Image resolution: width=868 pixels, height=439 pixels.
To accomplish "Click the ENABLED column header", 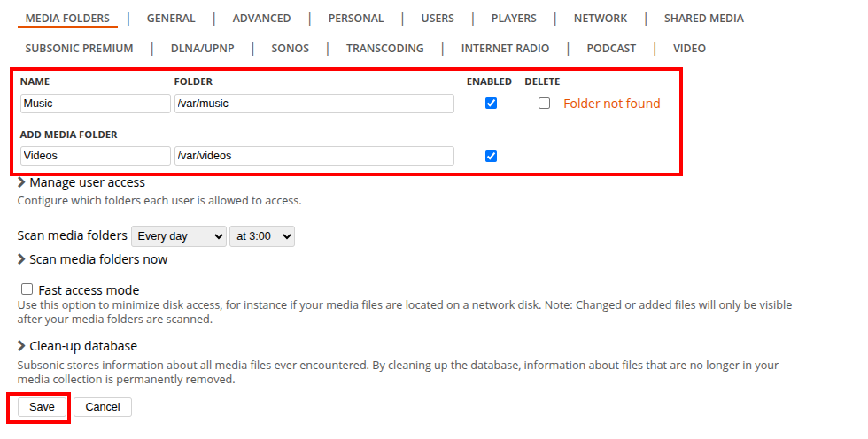I will pyautogui.click(x=489, y=81).
